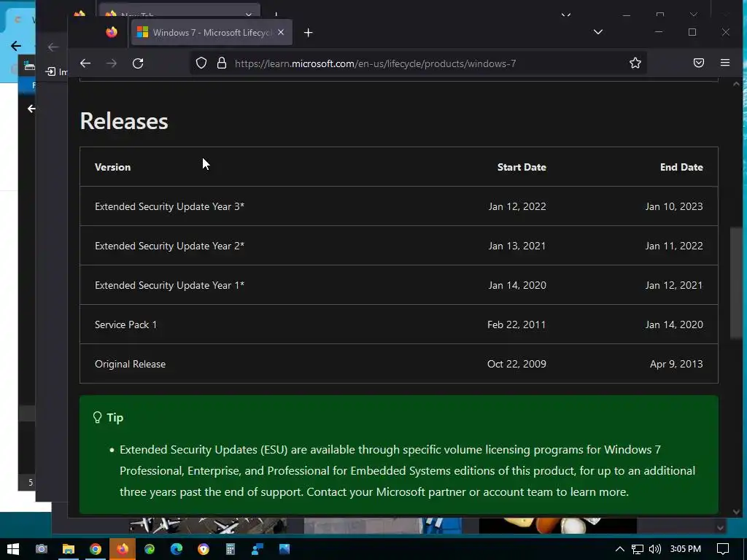The width and height of the screenshot is (747, 560).
Task: Open File Explorer from the taskbar
Action: [69, 549]
